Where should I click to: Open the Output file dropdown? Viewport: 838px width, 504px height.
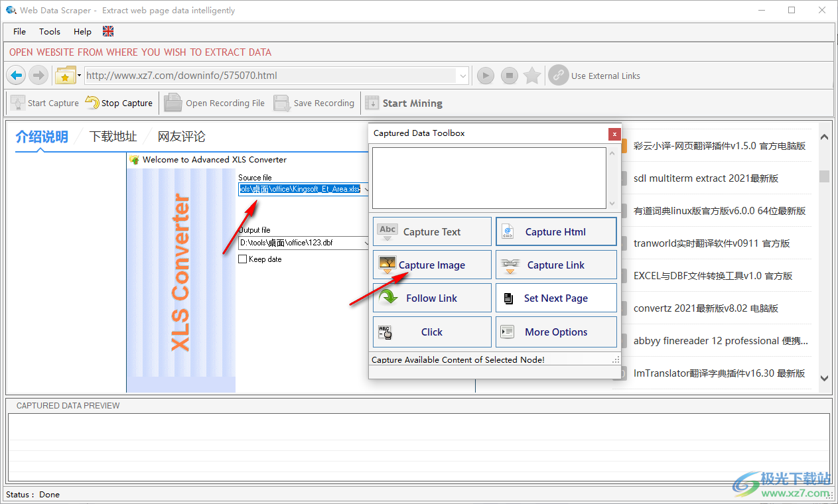366,243
